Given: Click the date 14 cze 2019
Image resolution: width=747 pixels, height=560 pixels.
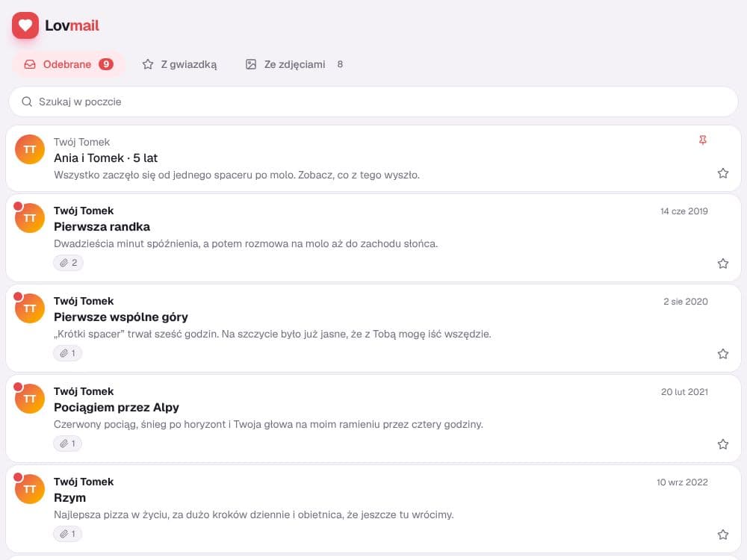Looking at the screenshot, I should tap(684, 211).
